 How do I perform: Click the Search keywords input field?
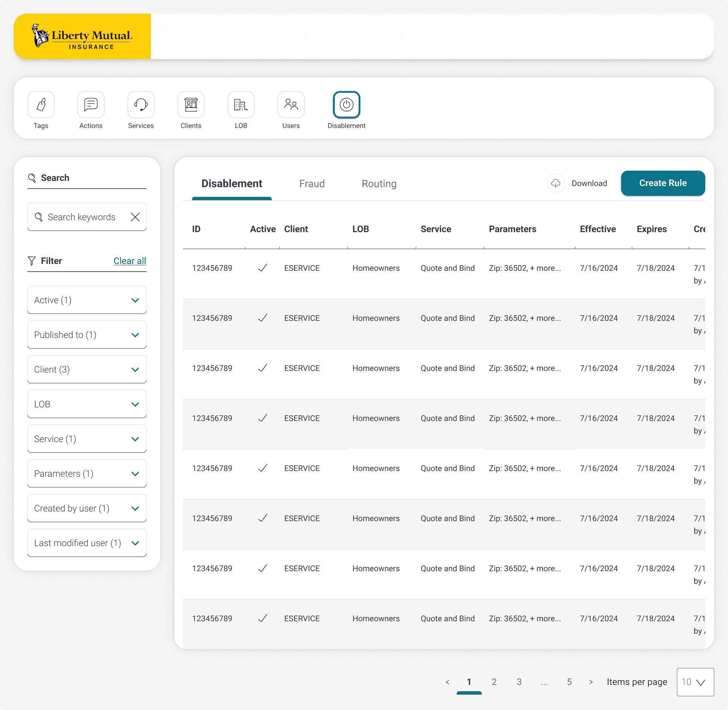pos(82,217)
